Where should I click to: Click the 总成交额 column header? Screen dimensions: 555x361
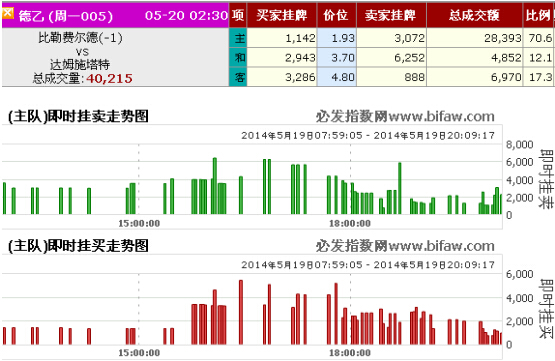click(474, 15)
